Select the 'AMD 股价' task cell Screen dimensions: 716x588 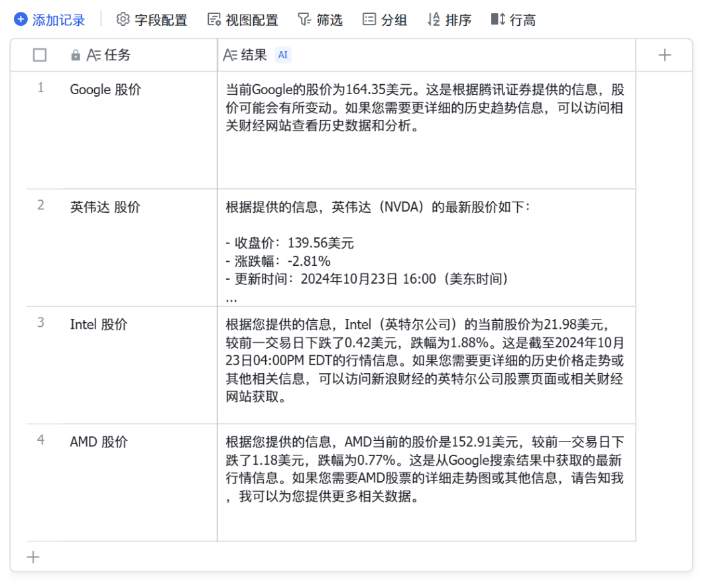click(x=140, y=483)
